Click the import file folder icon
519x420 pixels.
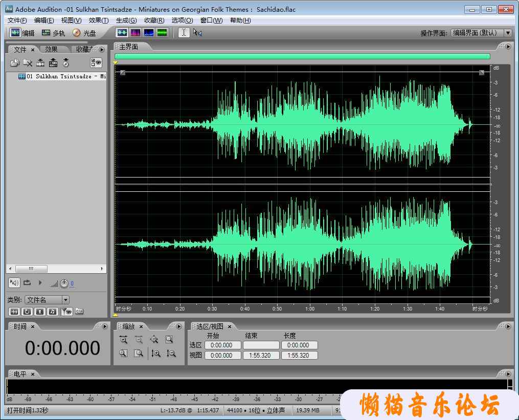[x=14, y=62]
